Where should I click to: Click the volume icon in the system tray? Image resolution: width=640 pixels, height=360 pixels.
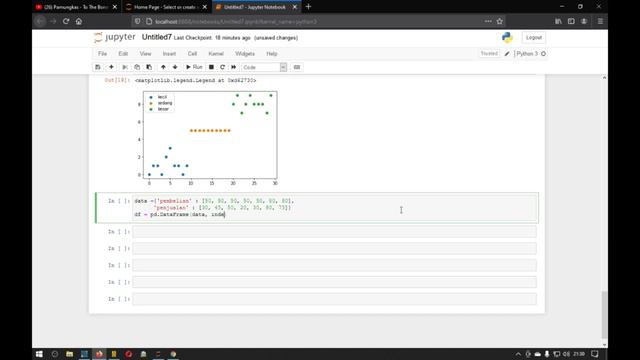tap(566, 354)
